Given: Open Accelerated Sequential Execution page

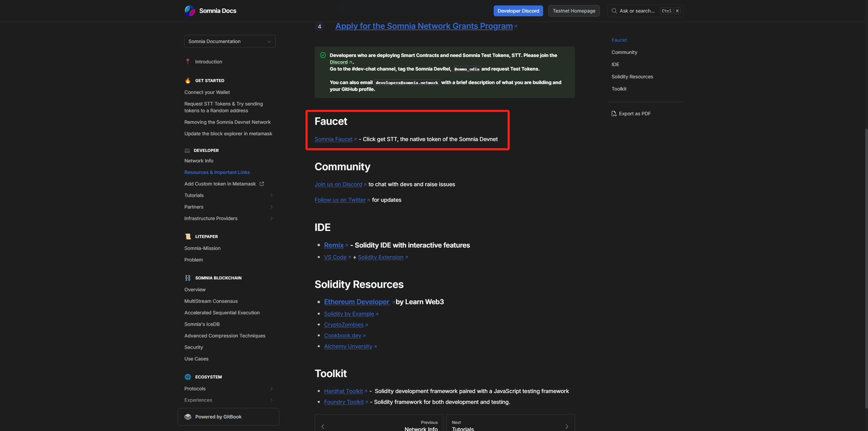Looking at the screenshot, I should click(x=222, y=313).
